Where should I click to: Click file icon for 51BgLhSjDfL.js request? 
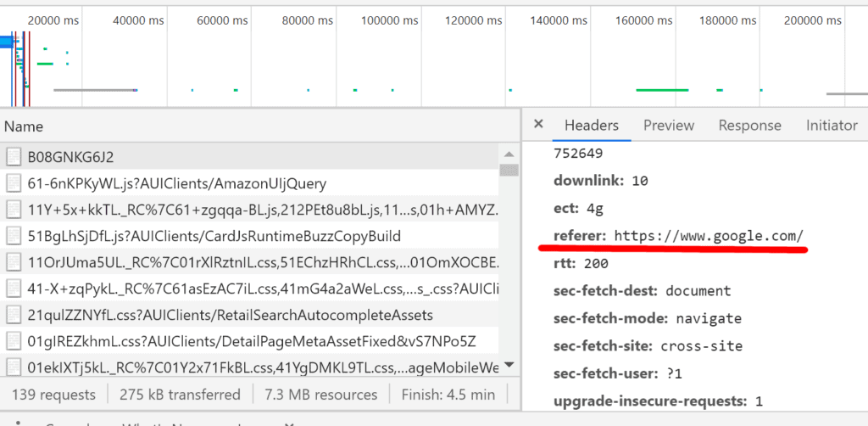pyautogui.click(x=14, y=236)
